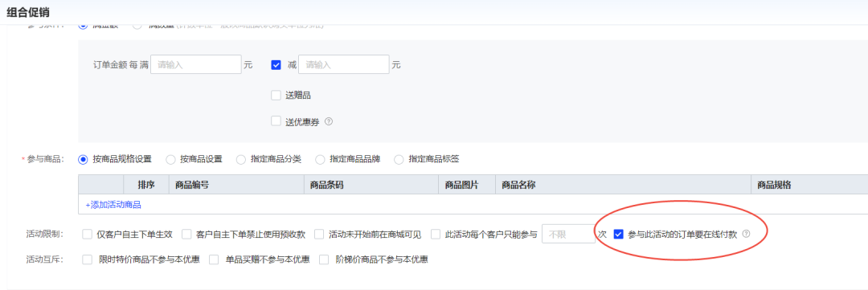Click the +添加活动商品 link
This screenshot has width=868, height=290.
pos(113,205)
